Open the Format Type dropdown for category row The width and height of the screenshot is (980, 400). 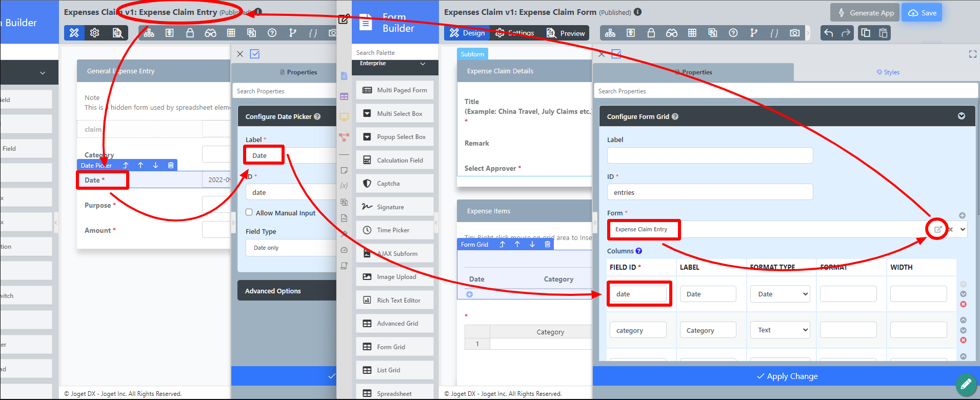click(x=780, y=330)
